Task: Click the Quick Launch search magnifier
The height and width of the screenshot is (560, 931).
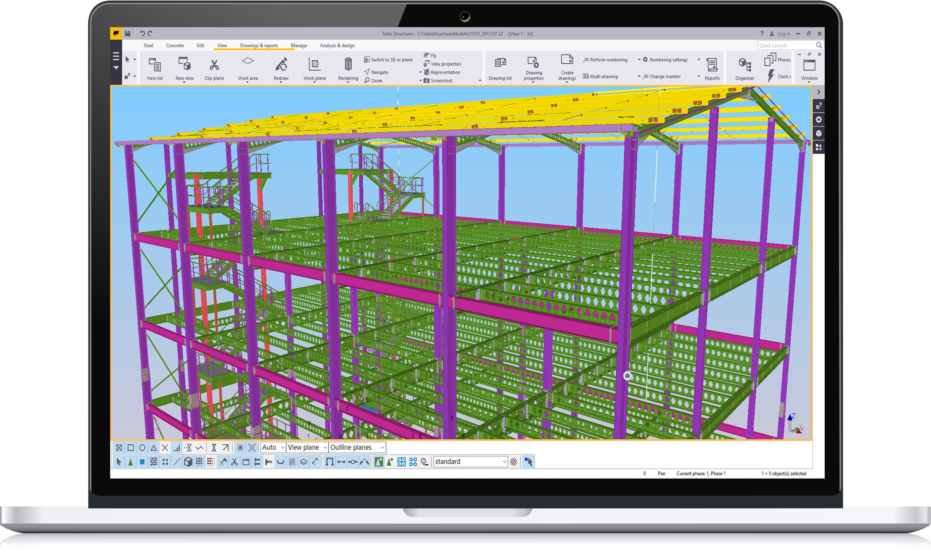Action: 819,45
